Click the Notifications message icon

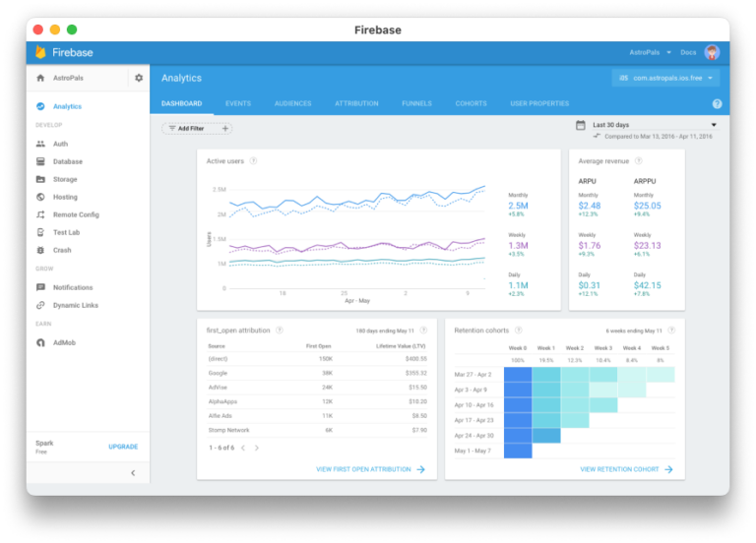point(40,287)
